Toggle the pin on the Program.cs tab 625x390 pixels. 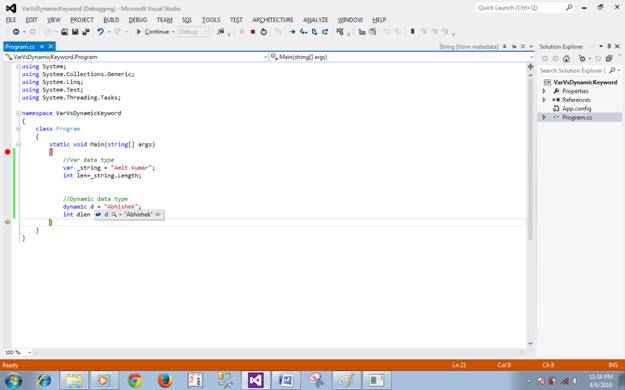pos(42,47)
